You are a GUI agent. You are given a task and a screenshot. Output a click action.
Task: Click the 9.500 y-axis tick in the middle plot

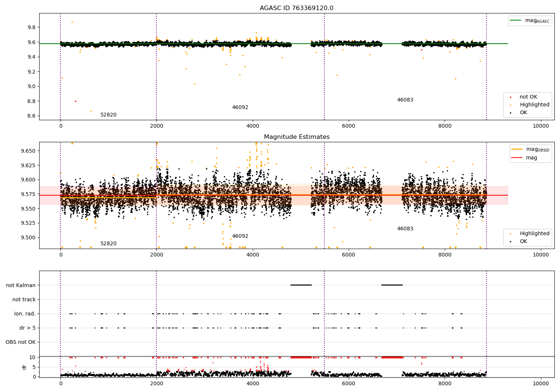(x=28, y=238)
